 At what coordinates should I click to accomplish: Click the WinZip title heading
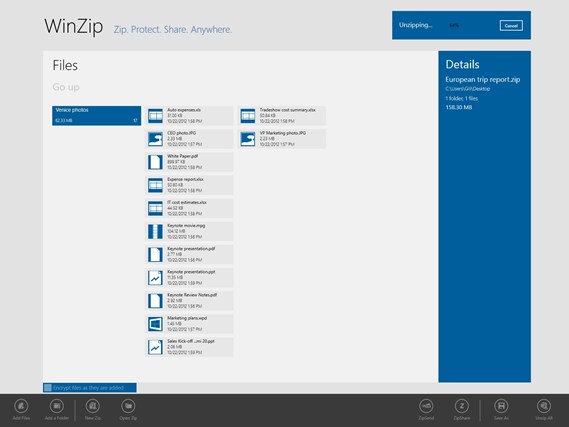click(x=74, y=26)
